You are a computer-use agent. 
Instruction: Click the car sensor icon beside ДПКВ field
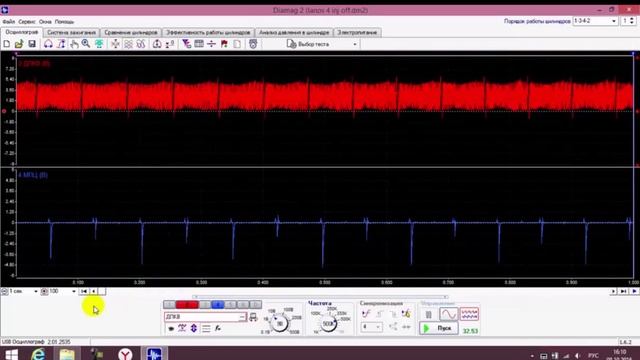click(253, 317)
